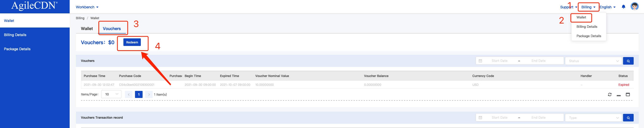Screen dimensions: 644x128
Task: Click the search icon beside the Type filter
Action: [628, 118]
